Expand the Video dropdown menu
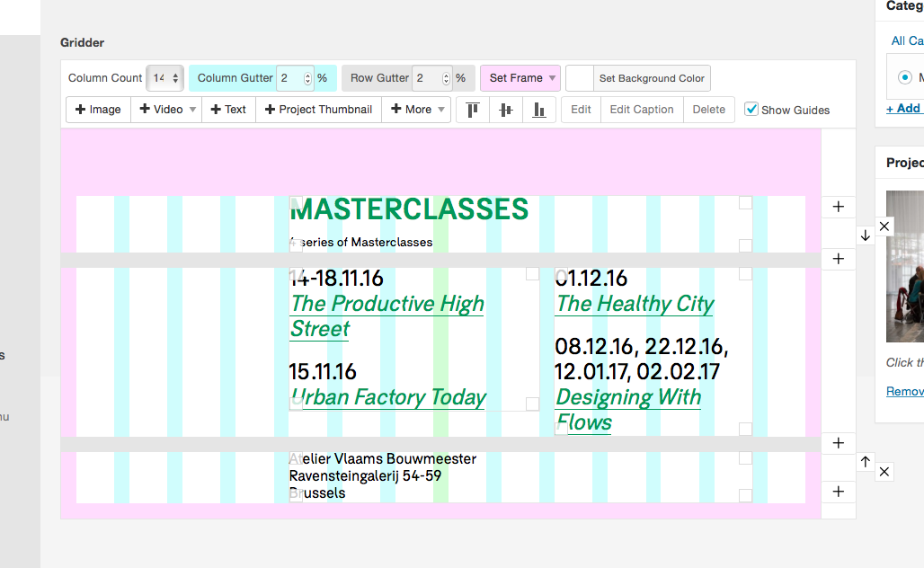This screenshot has height=568, width=924. (x=166, y=110)
